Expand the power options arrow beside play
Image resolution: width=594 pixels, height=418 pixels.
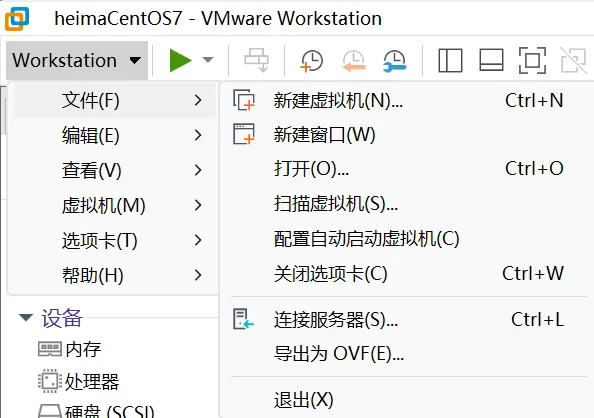click(x=208, y=60)
